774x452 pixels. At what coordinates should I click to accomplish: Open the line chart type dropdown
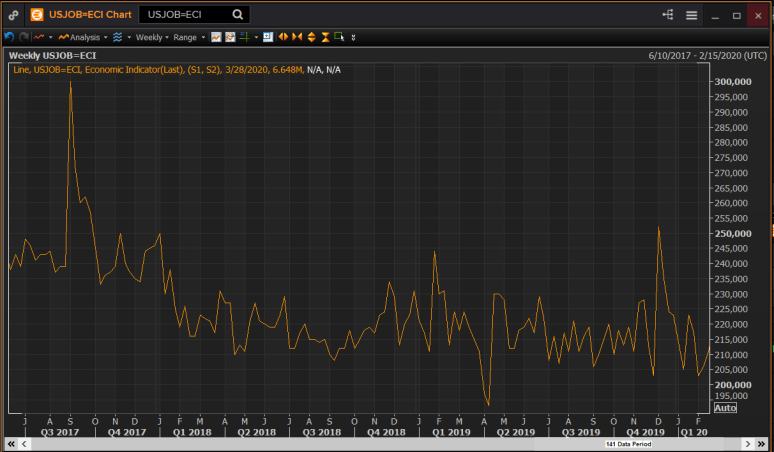point(41,37)
